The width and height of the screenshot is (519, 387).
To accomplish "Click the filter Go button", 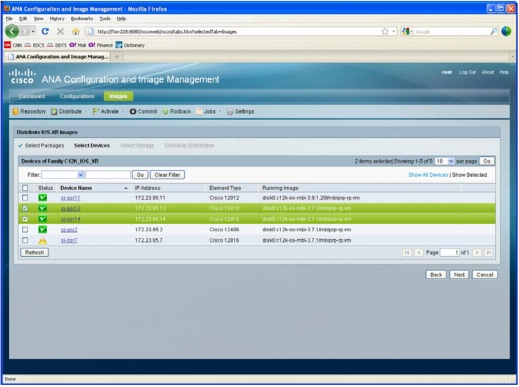I will pyautogui.click(x=140, y=175).
